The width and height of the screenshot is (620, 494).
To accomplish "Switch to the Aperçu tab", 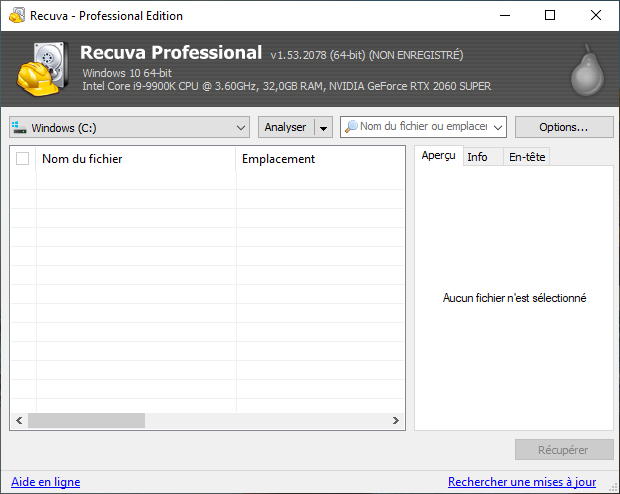I will 439,155.
